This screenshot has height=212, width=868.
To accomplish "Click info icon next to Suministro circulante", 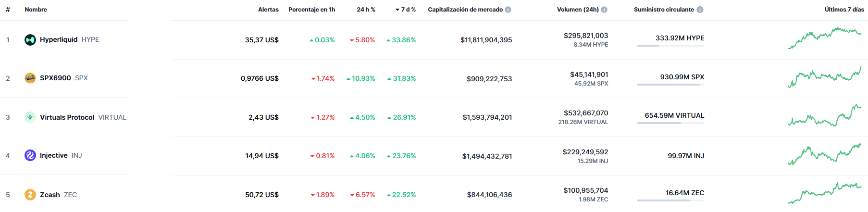I will (x=700, y=10).
